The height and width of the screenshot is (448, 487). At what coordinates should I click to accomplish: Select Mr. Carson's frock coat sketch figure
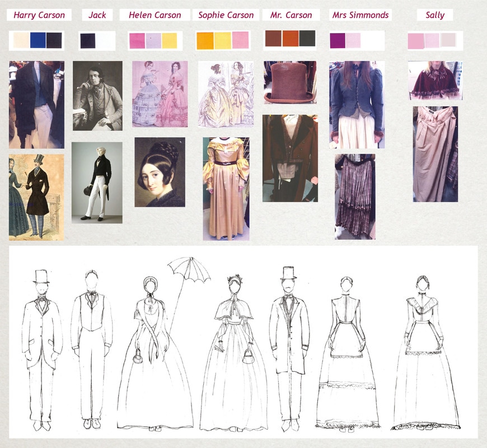click(289, 349)
